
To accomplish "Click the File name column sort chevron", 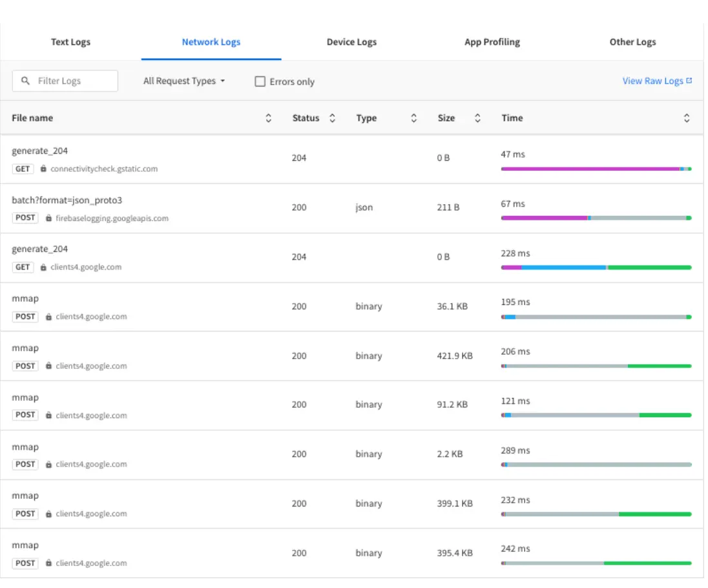I will point(269,118).
